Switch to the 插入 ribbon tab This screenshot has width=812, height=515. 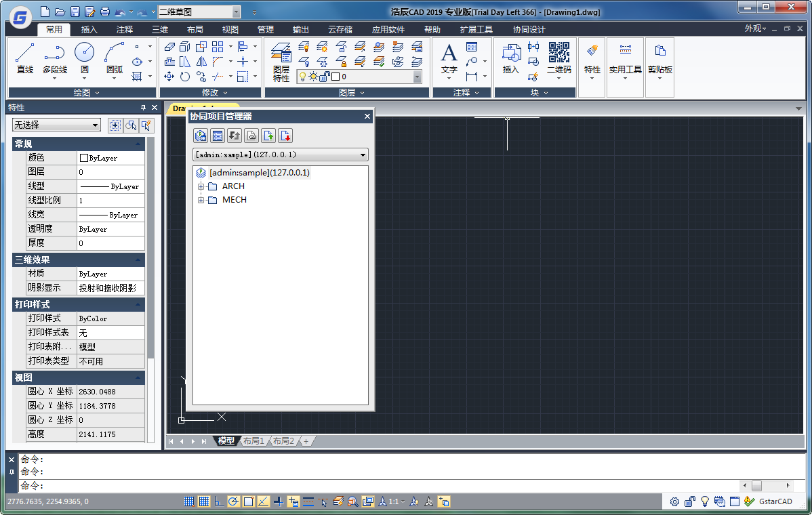click(89, 30)
